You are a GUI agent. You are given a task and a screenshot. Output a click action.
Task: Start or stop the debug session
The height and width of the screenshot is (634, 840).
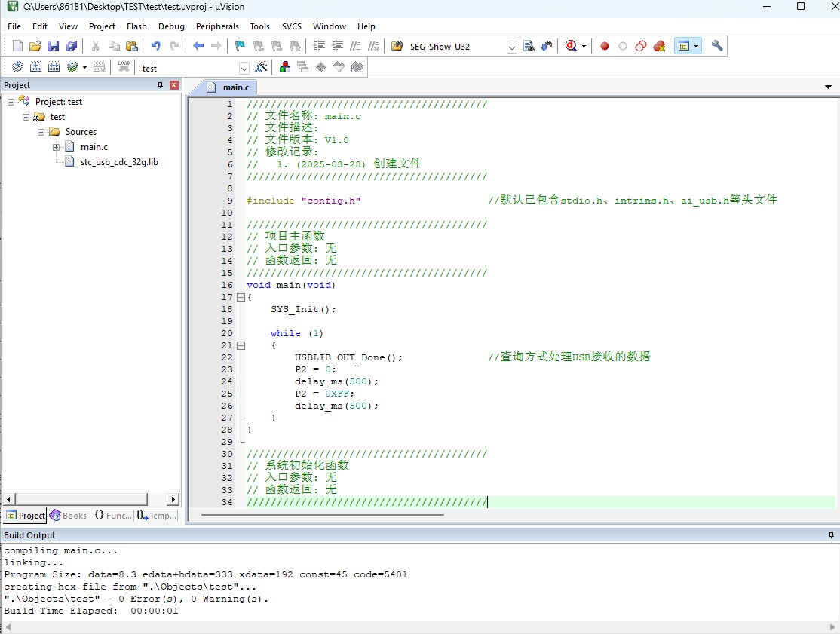571,46
